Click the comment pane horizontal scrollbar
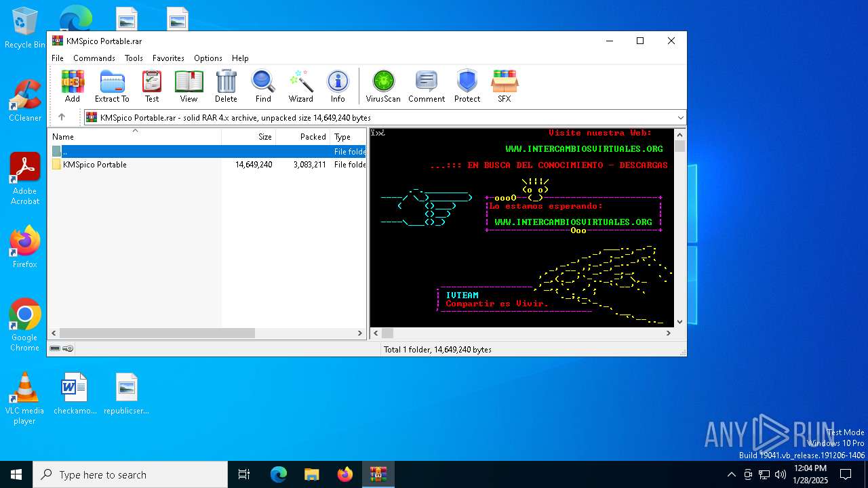868x488 pixels. pyautogui.click(x=523, y=333)
